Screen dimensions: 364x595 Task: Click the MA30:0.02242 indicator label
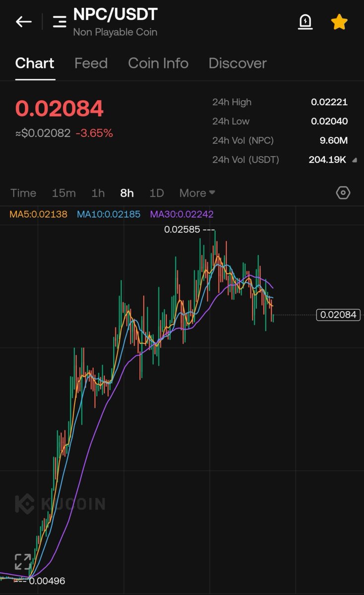click(182, 215)
